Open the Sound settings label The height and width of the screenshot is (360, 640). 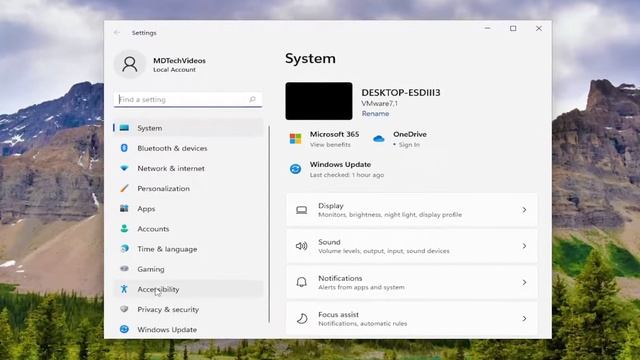[329, 242]
